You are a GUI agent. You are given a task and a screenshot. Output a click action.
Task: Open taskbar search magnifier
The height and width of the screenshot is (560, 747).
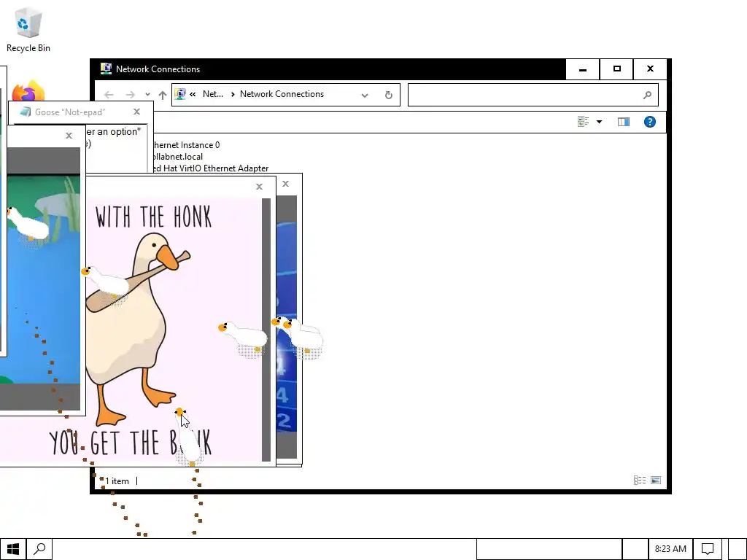pos(39,550)
